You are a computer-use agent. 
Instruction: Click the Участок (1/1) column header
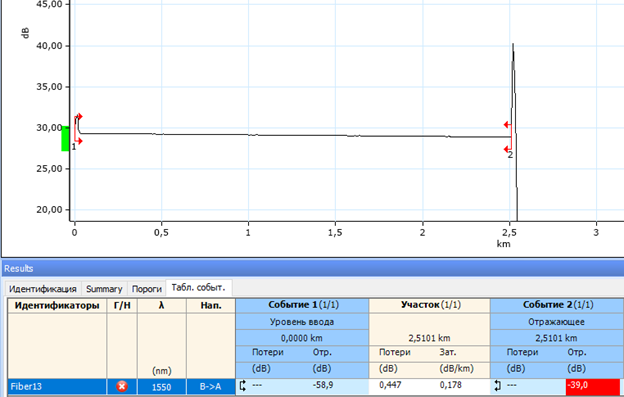(430, 305)
